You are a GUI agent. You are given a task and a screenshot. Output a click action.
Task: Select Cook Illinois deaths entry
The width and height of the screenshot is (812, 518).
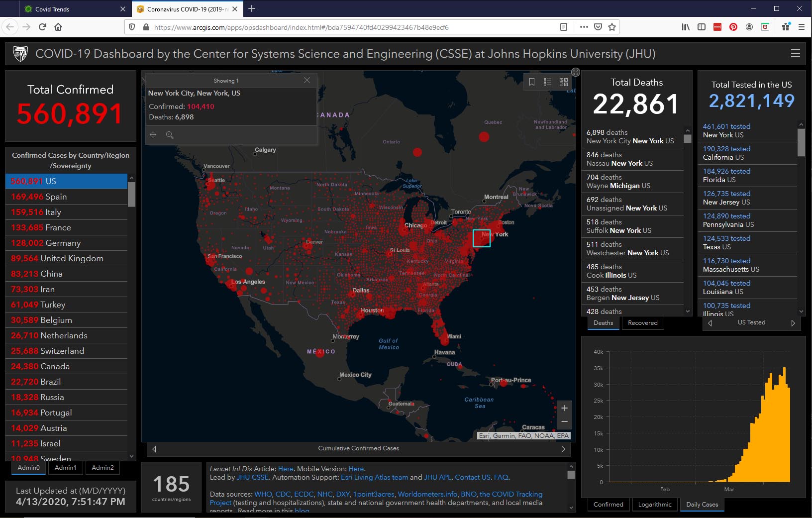pyautogui.click(x=633, y=271)
